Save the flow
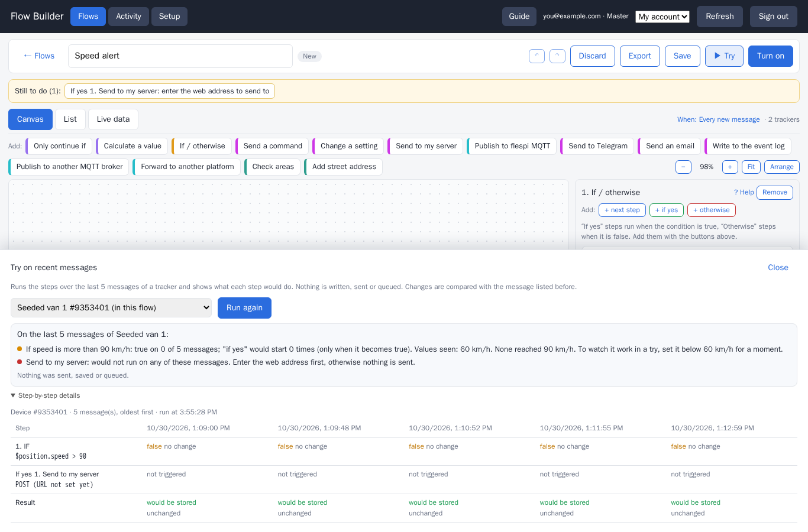808x532 pixels. point(683,56)
